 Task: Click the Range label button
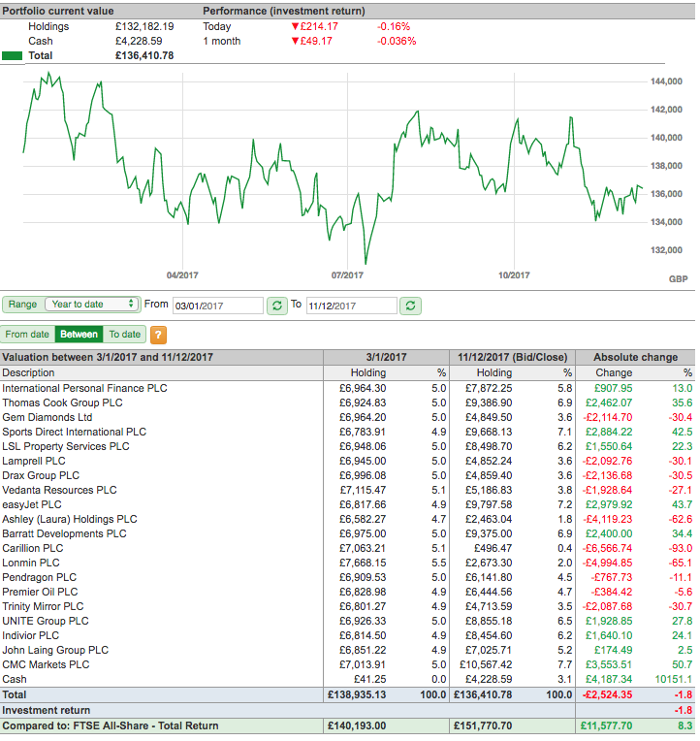pos(22,304)
